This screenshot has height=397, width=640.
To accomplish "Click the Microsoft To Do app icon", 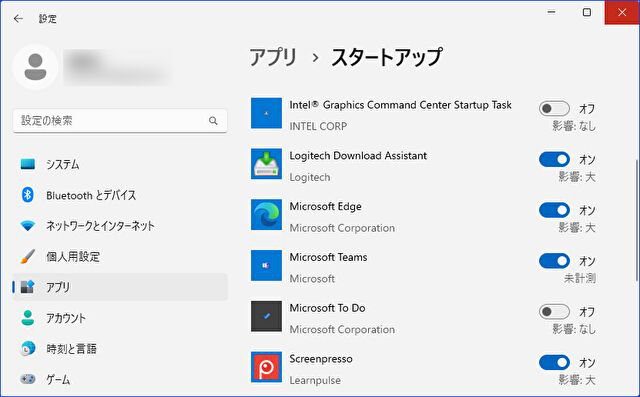I will [266, 316].
